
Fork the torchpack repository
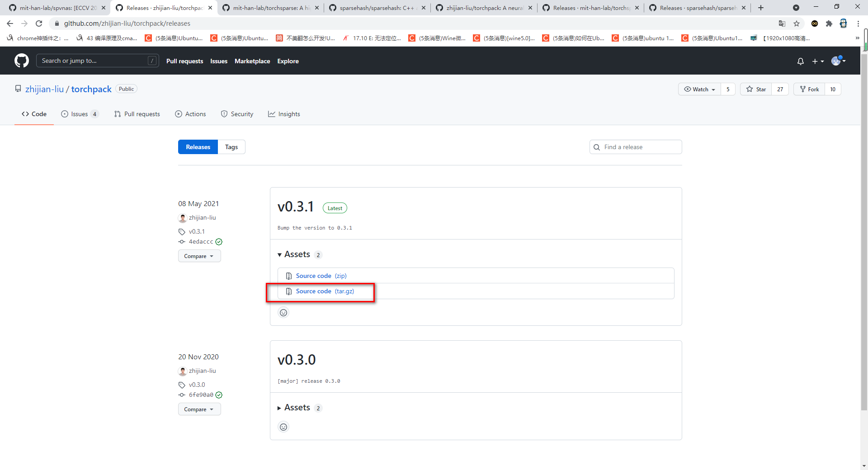[x=809, y=89]
